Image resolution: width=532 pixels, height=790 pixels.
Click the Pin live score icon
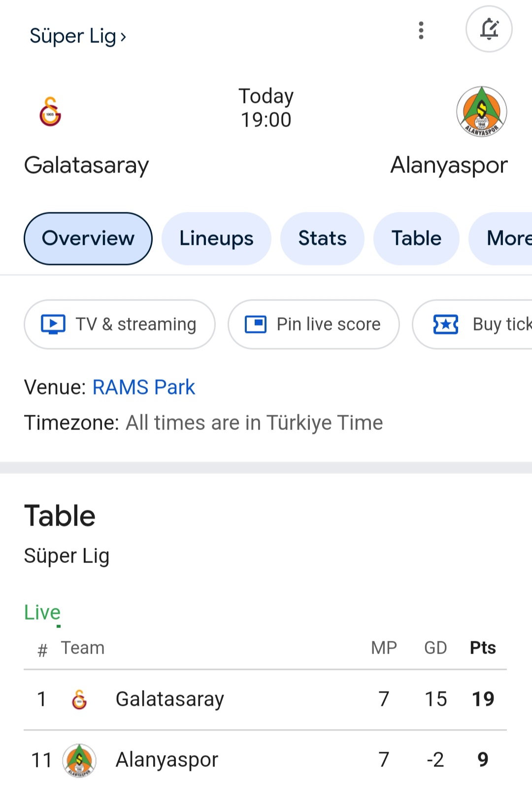(256, 324)
